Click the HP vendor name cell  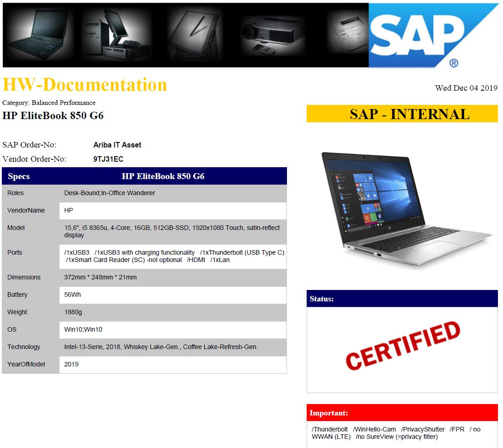[173, 211]
